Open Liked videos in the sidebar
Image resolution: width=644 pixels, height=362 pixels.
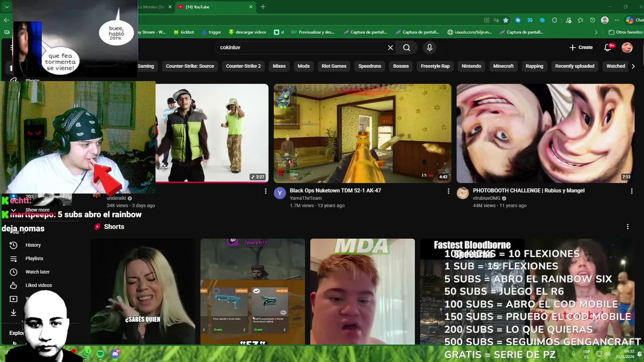pos(38,285)
